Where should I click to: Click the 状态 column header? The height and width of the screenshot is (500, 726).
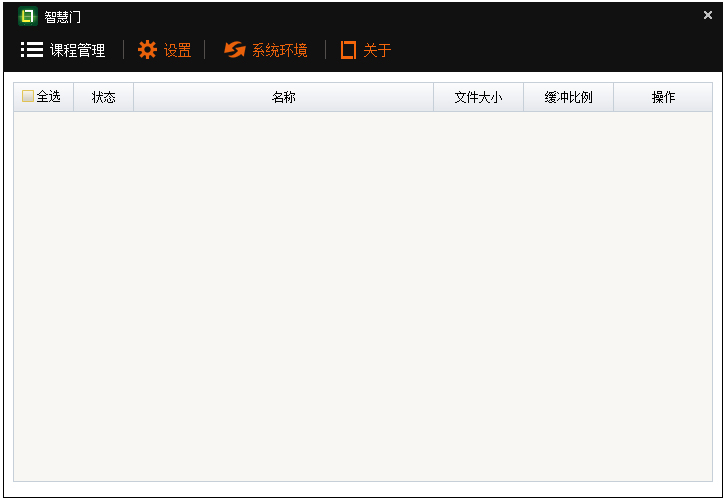pos(104,97)
